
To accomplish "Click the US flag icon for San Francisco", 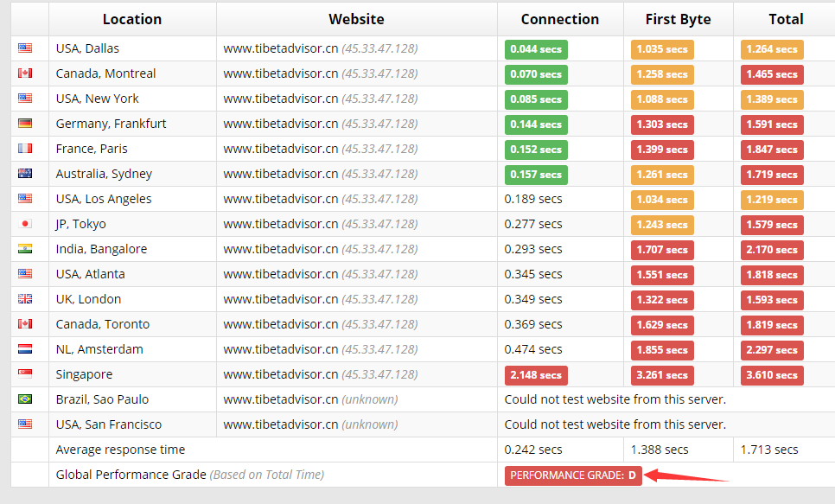I will (25, 424).
